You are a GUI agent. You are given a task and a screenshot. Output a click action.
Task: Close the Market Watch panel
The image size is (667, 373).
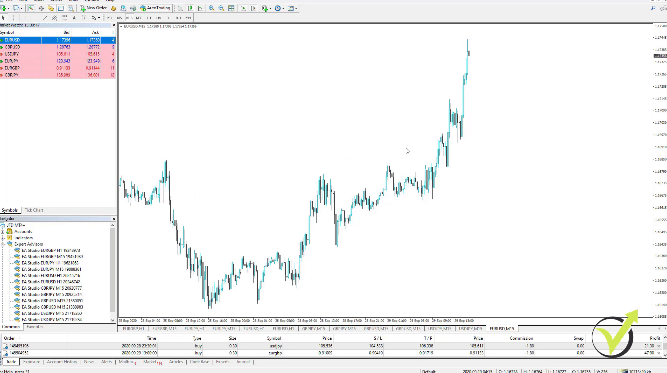click(114, 26)
